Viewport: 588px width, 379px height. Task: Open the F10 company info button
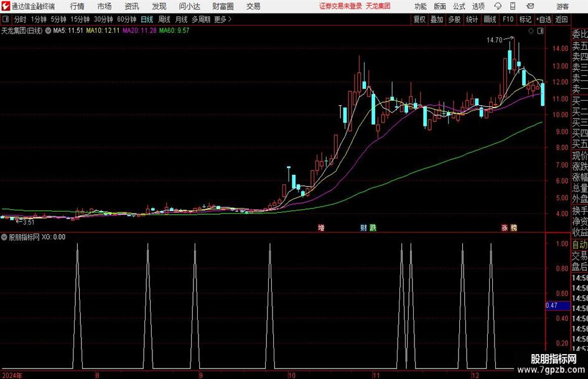(508, 19)
